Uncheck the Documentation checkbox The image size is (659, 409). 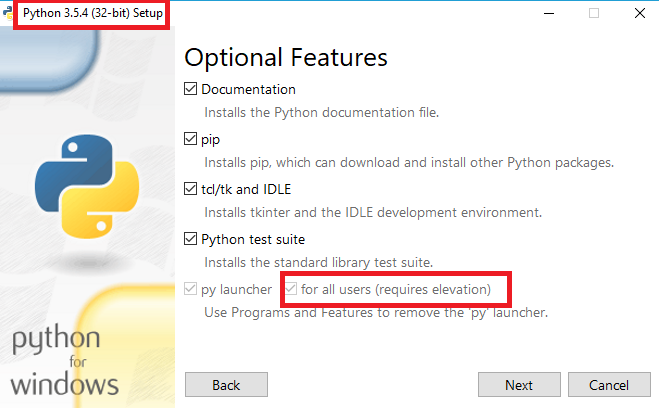[x=190, y=89]
